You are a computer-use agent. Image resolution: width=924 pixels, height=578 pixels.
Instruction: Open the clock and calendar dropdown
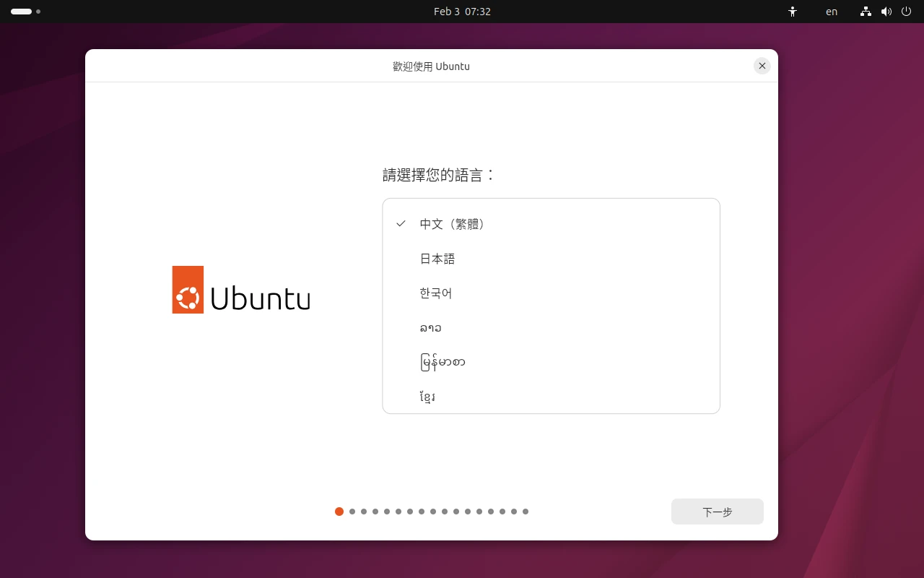(x=462, y=12)
